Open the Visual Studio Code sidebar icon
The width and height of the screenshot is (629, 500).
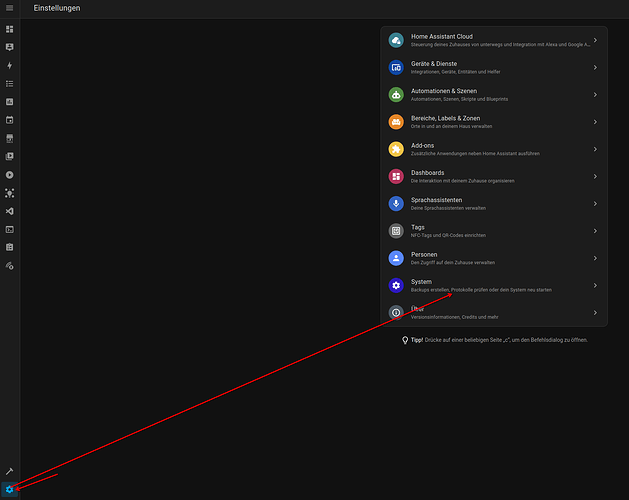pos(10,211)
